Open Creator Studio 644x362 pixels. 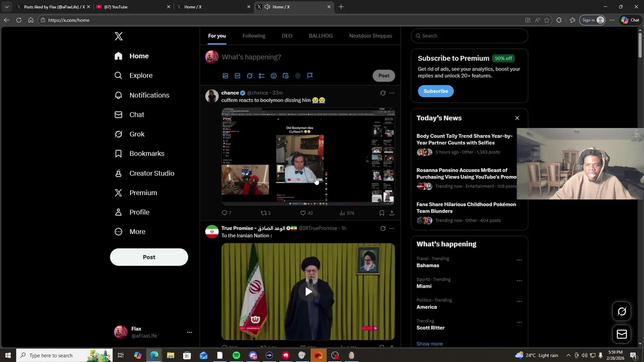(144, 173)
